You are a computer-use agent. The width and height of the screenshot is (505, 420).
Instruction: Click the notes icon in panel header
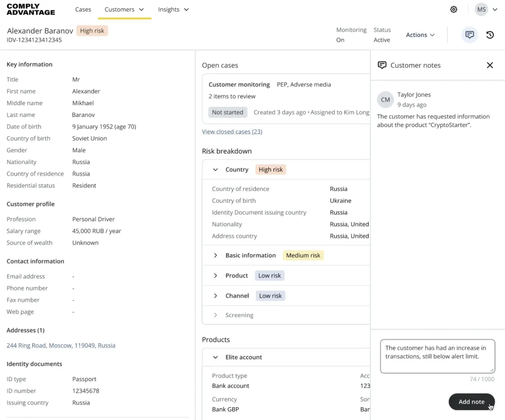(x=382, y=65)
